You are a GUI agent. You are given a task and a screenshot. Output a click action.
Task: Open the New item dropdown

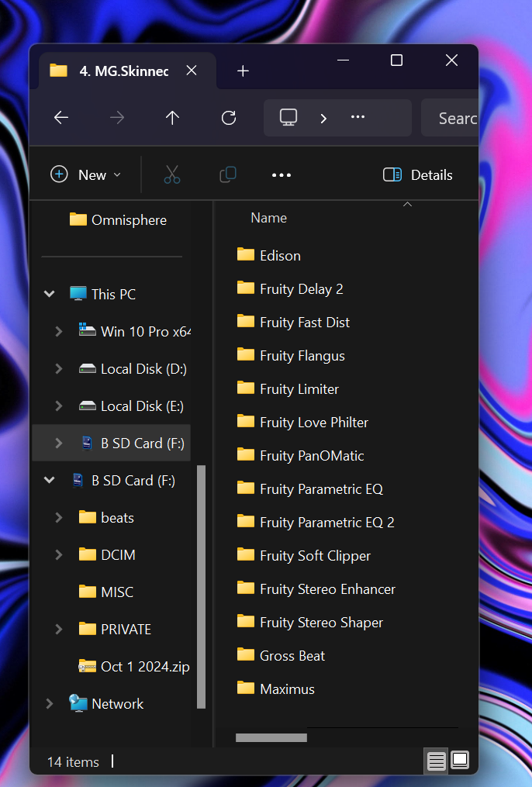(x=85, y=175)
